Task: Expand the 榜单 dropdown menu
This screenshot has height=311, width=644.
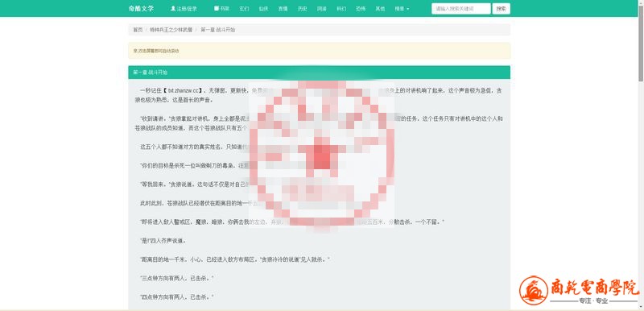Action: (402, 9)
